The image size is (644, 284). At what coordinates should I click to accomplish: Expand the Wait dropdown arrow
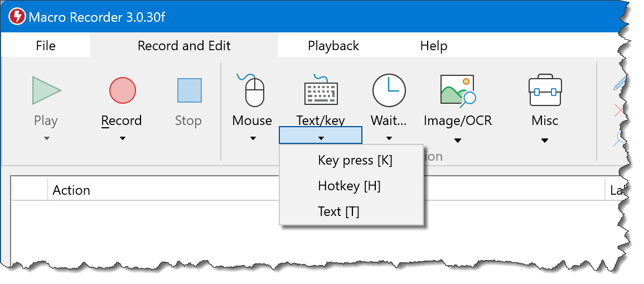[x=389, y=138]
